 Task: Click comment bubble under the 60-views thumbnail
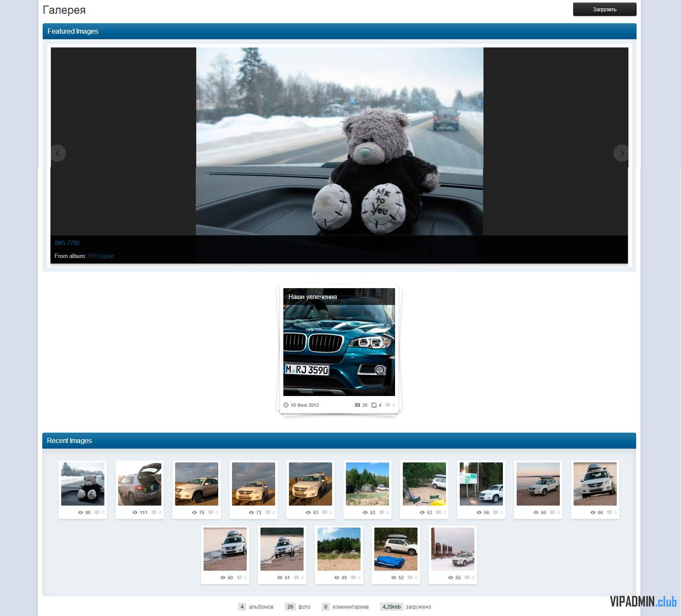(239, 578)
